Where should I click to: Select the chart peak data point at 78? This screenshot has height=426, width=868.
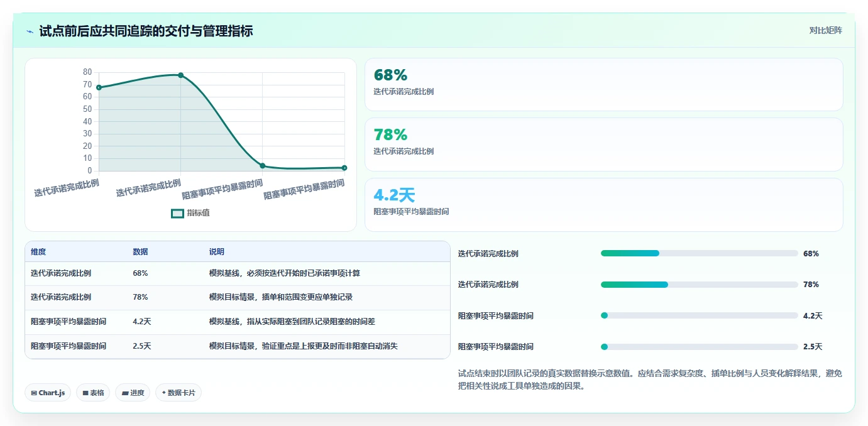point(180,75)
